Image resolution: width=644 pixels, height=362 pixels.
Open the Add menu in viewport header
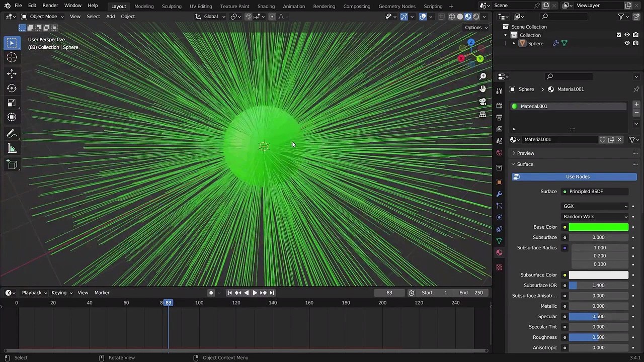click(110, 17)
